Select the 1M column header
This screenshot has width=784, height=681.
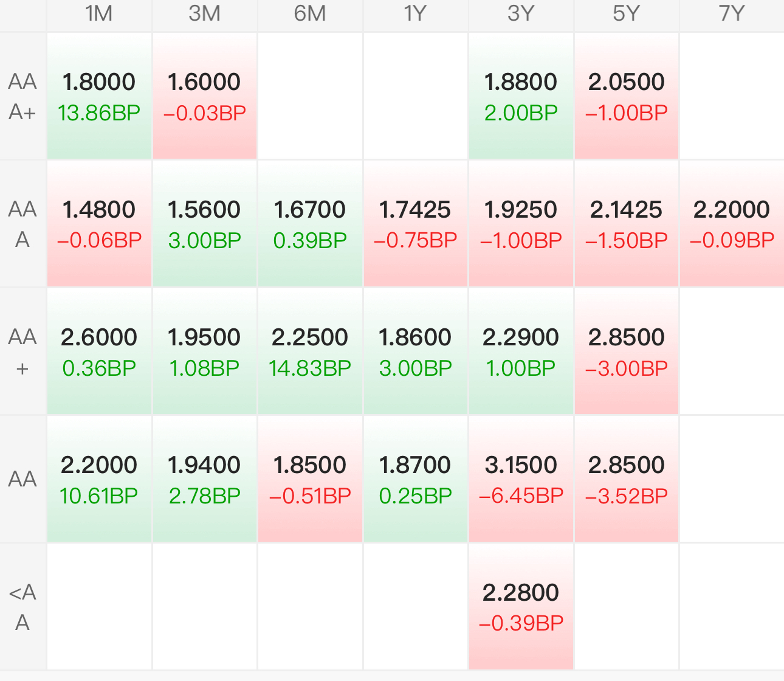point(99,15)
